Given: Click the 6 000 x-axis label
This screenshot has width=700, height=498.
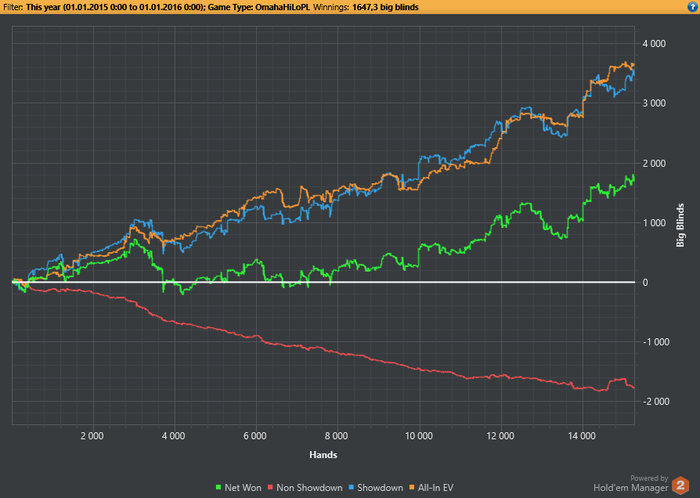Looking at the screenshot, I should [255, 436].
